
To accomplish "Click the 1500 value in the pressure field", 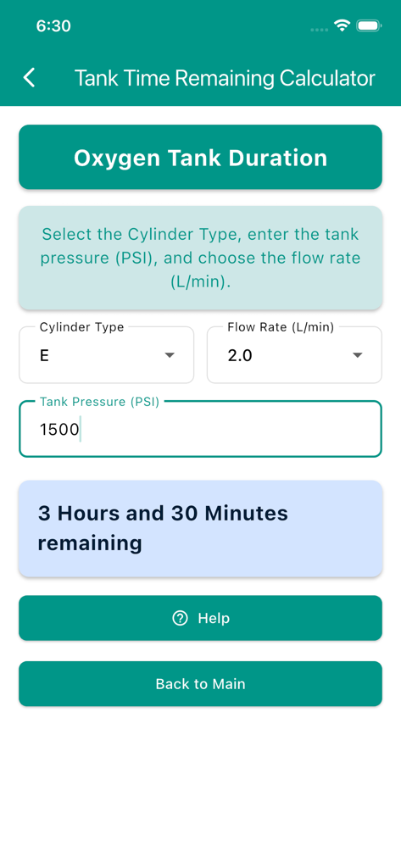I will click(59, 430).
